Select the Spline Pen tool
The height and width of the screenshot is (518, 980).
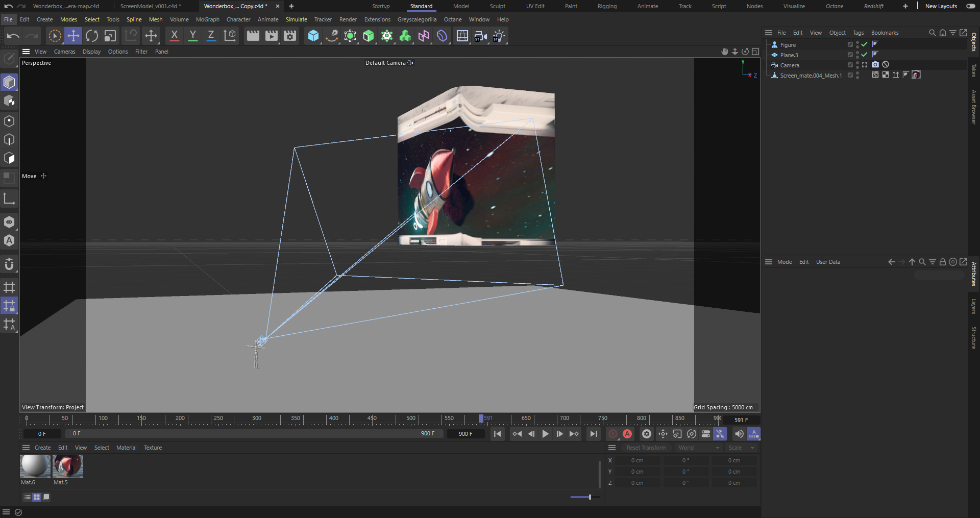[332, 36]
